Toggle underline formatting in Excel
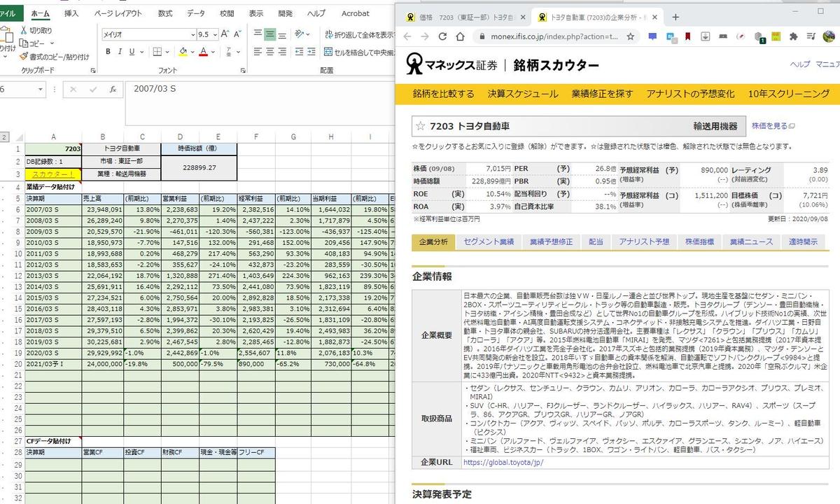This screenshot has width=840, height=504. point(132,52)
